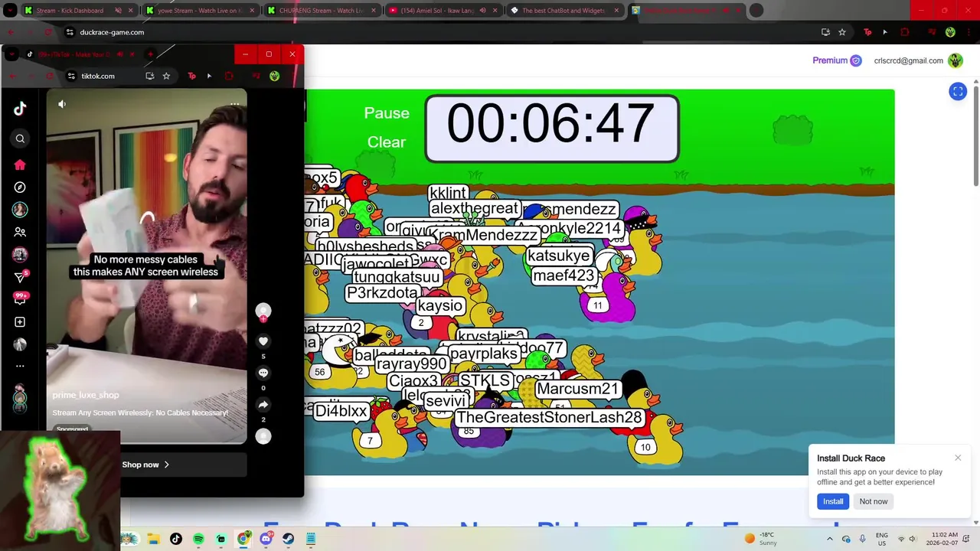Screen dimensions: 980x551
Task: Install TikTok app icon in address bar
Action: 149,76
